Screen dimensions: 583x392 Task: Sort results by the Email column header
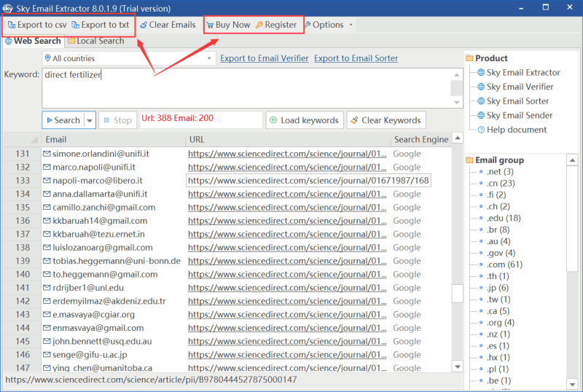tap(56, 139)
